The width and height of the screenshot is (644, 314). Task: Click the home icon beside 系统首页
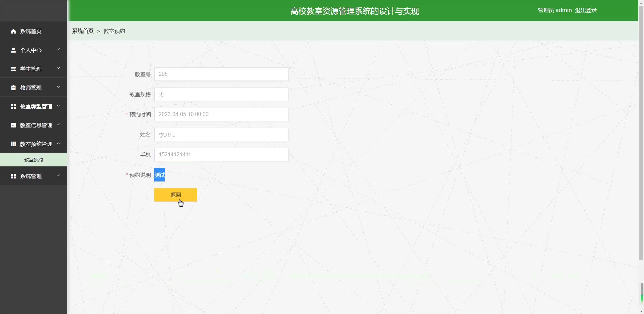[13, 31]
